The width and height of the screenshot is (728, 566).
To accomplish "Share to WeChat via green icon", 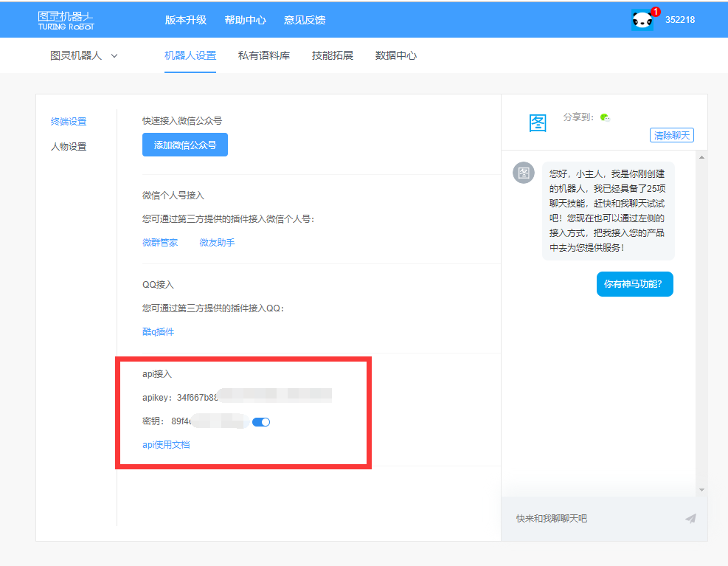I will click(605, 117).
